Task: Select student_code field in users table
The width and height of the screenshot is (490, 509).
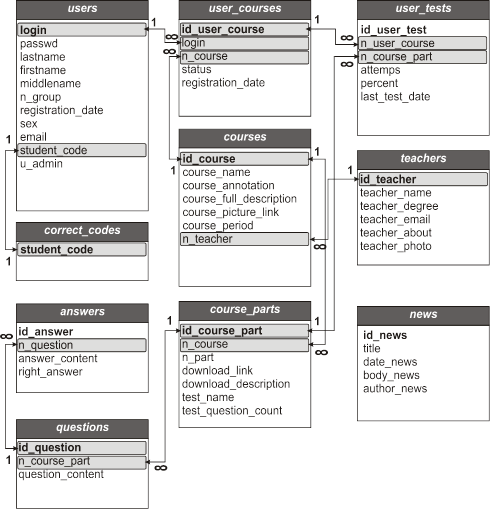Action: [x=82, y=150]
